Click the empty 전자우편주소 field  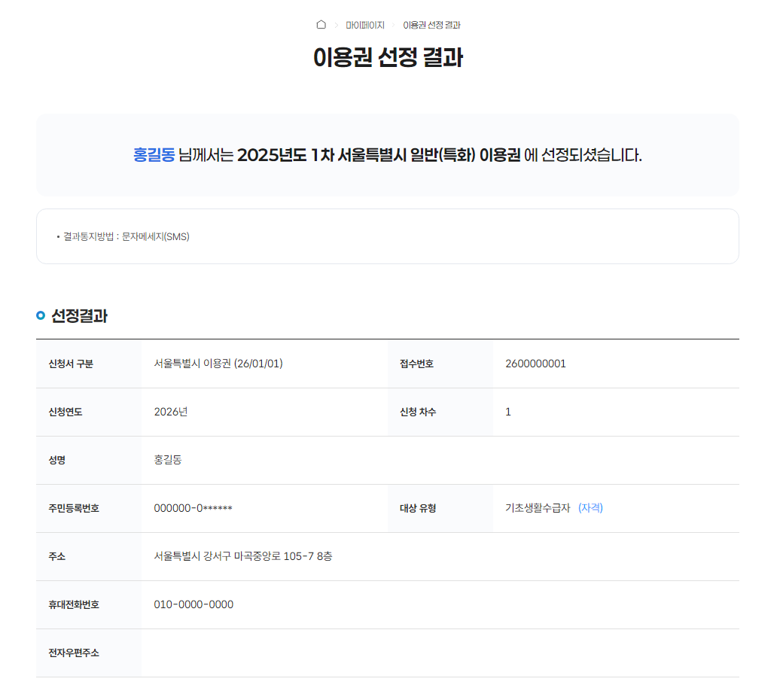[301, 653]
